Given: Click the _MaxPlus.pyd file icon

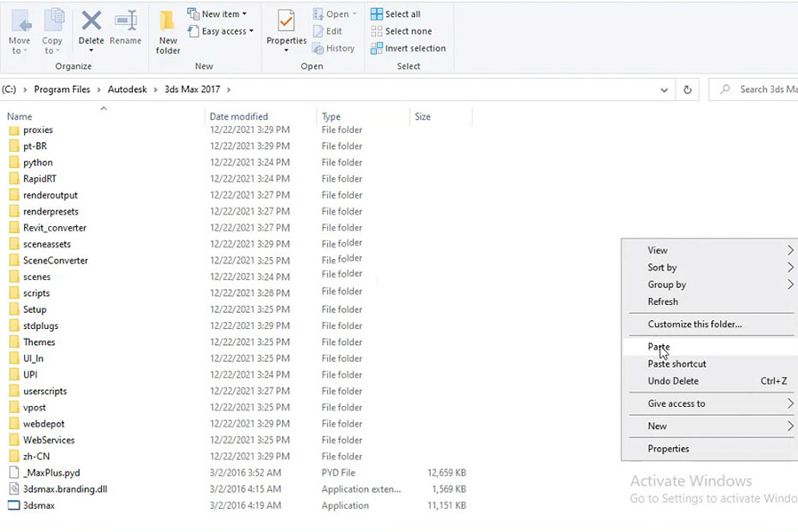Looking at the screenshot, I should click(x=14, y=473).
